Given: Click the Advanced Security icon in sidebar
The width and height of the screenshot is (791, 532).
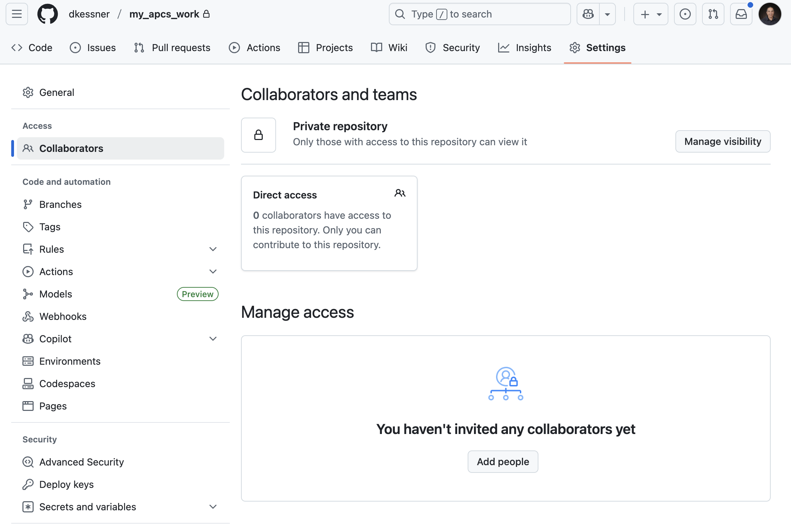Looking at the screenshot, I should pyautogui.click(x=28, y=462).
